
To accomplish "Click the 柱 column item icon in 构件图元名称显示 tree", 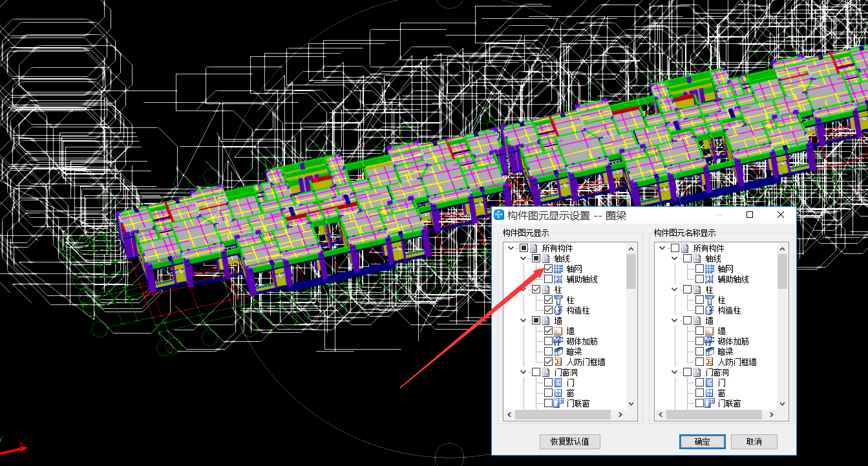I will tap(710, 300).
